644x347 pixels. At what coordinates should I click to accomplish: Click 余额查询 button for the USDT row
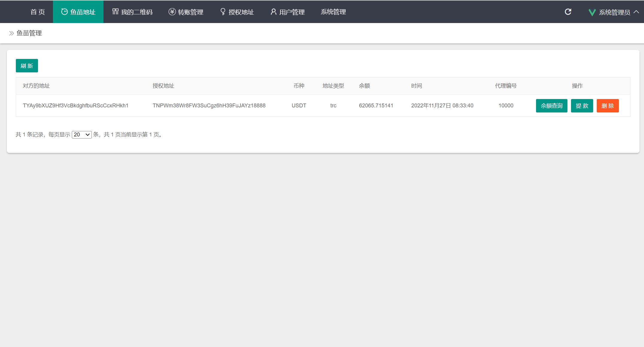pos(552,106)
